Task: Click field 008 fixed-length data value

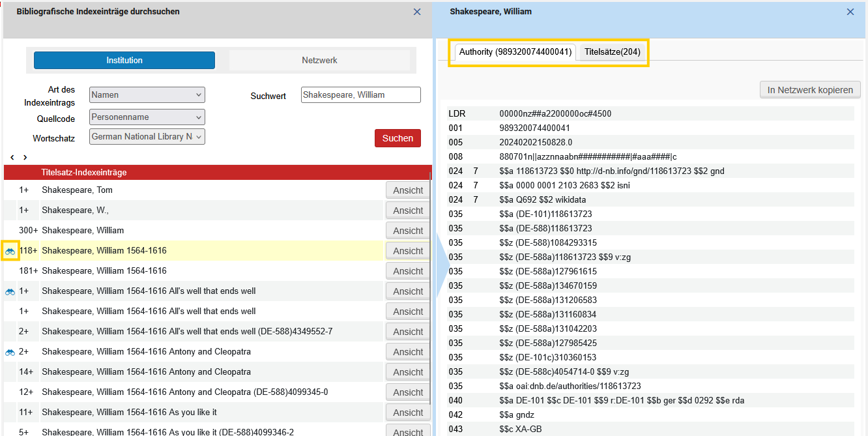Action: click(x=588, y=157)
